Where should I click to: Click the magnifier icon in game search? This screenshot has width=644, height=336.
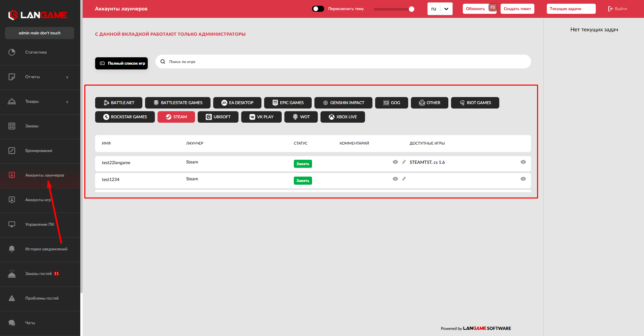coord(163,62)
